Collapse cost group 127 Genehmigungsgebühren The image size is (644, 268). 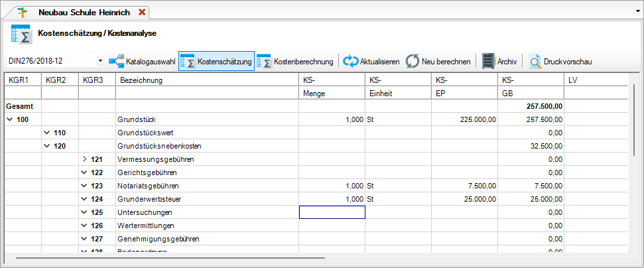coord(85,239)
